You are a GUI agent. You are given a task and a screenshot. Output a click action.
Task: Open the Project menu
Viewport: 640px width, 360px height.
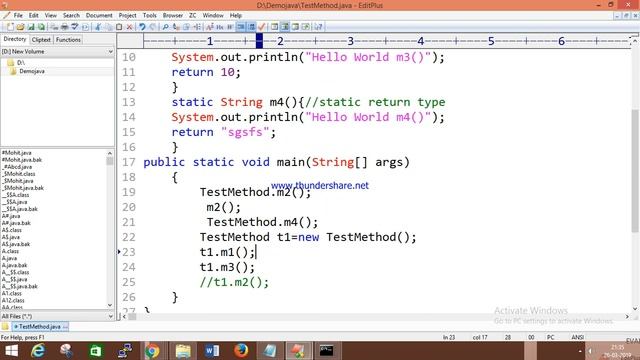pyautogui.click(x=127, y=16)
